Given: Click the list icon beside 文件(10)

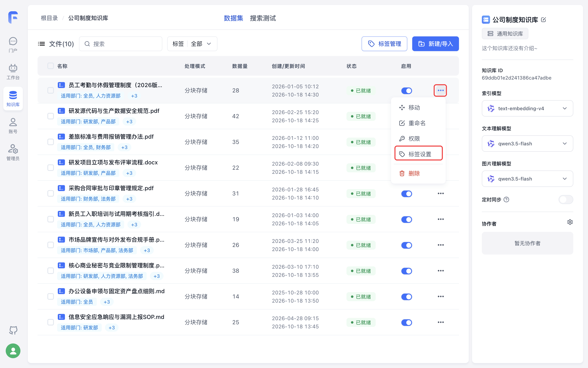Looking at the screenshot, I should [42, 44].
